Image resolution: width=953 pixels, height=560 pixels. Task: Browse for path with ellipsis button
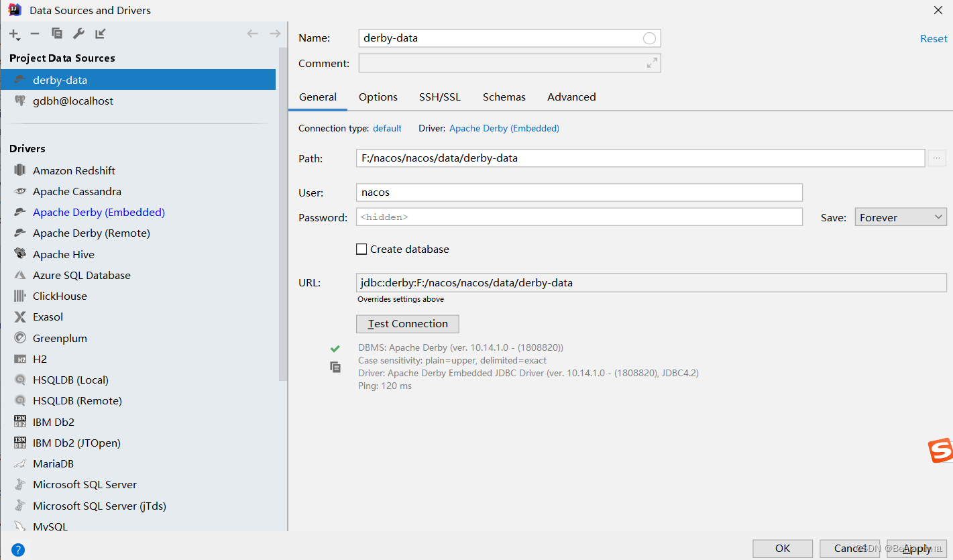click(x=937, y=158)
